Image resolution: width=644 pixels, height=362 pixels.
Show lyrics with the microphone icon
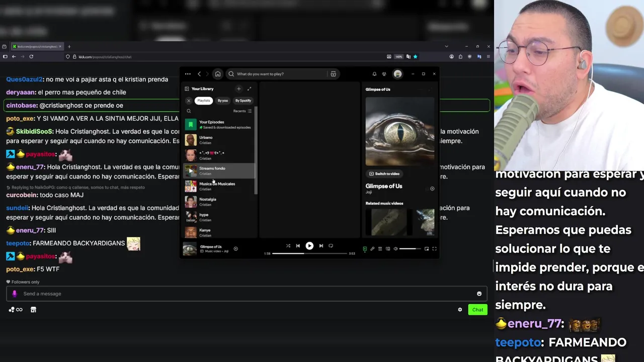[372, 249]
